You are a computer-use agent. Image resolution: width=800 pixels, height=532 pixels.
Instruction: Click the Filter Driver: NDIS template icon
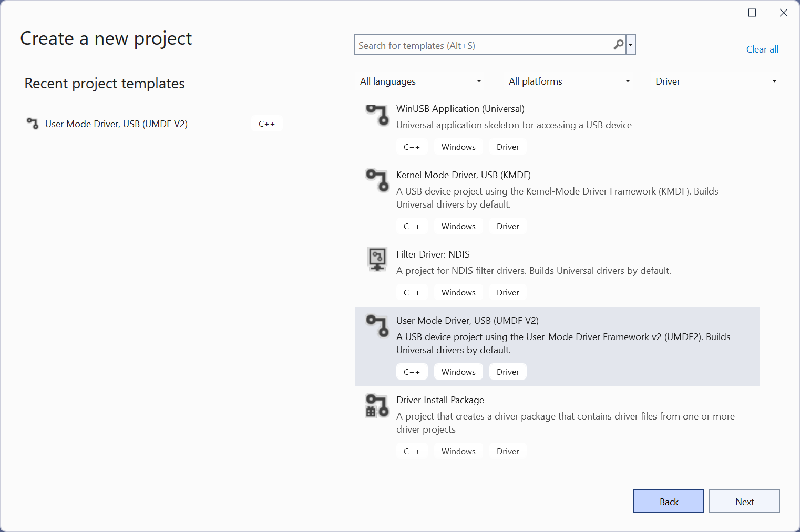tap(377, 260)
